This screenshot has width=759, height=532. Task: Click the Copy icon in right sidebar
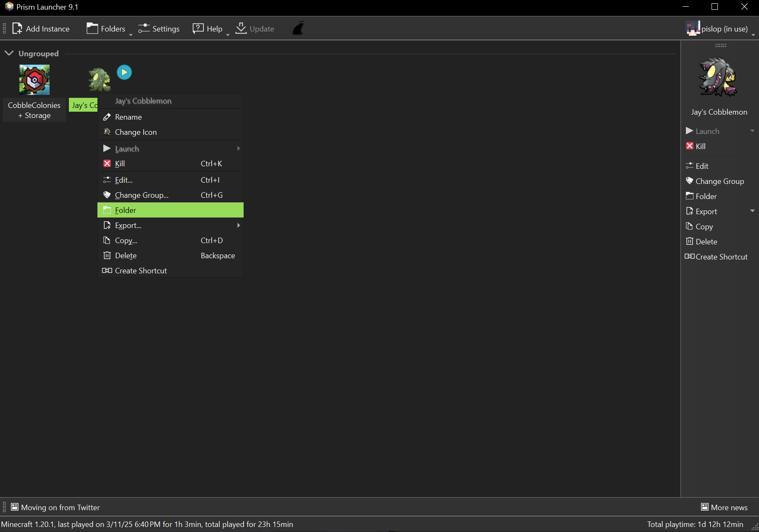pos(689,226)
